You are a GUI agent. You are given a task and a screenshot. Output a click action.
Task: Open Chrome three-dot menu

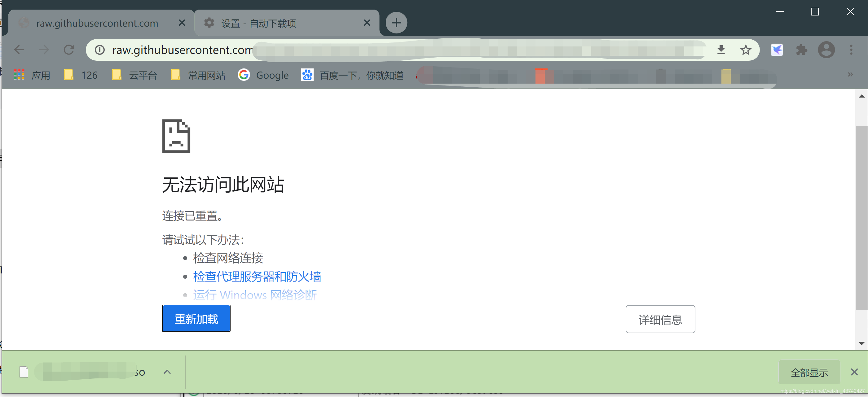click(851, 50)
